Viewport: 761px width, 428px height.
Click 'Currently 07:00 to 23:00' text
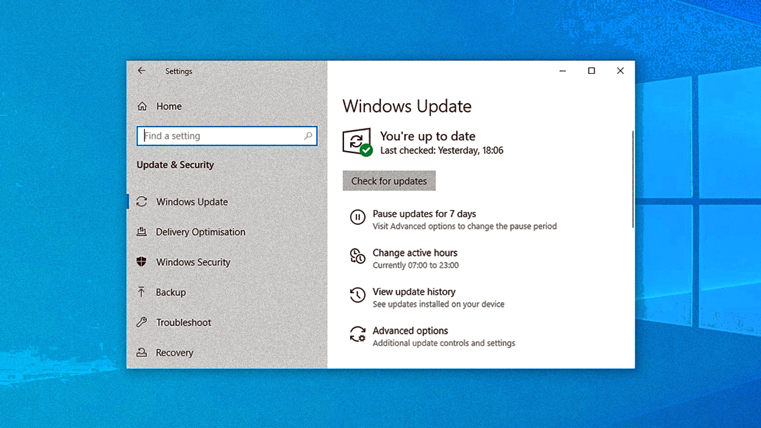tap(415, 265)
